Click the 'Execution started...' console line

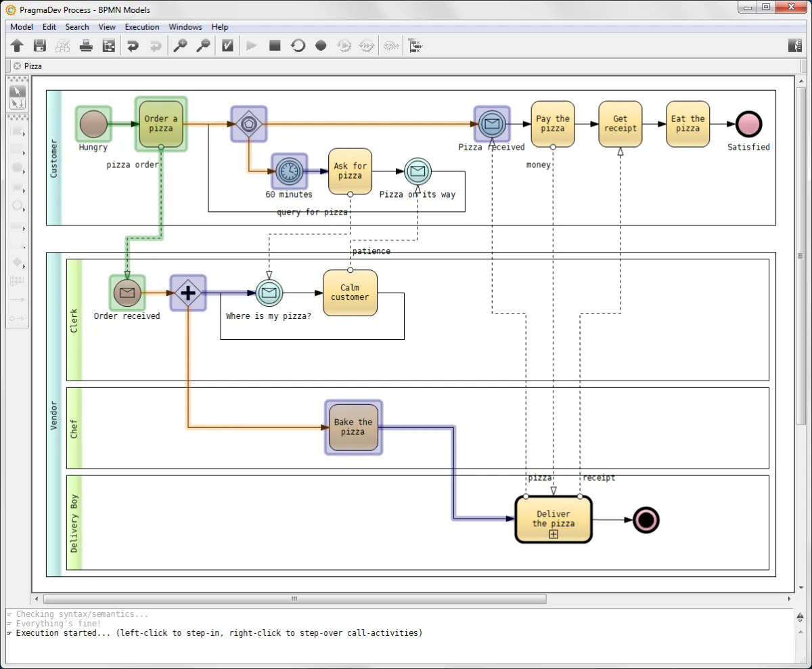pyautogui.click(x=219, y=633)
